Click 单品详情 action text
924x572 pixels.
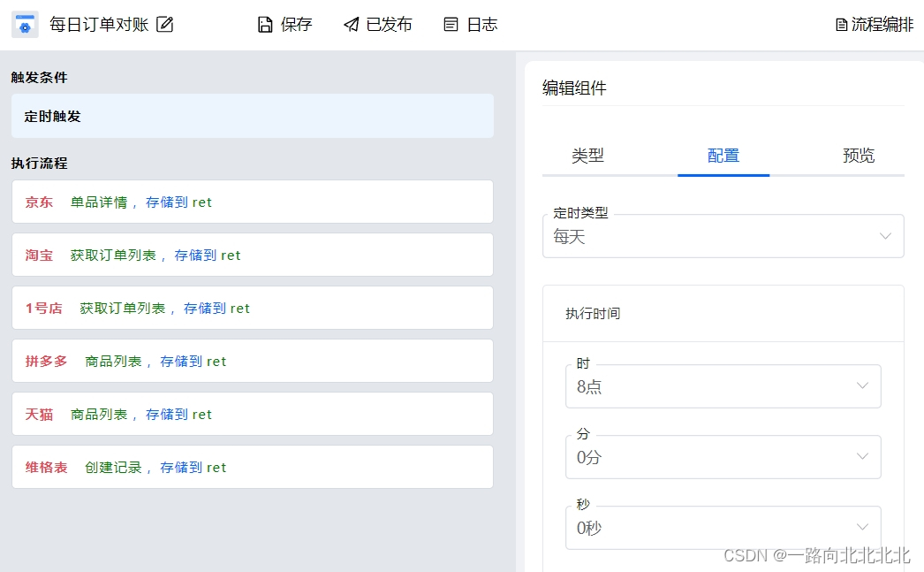click(99, 202)
